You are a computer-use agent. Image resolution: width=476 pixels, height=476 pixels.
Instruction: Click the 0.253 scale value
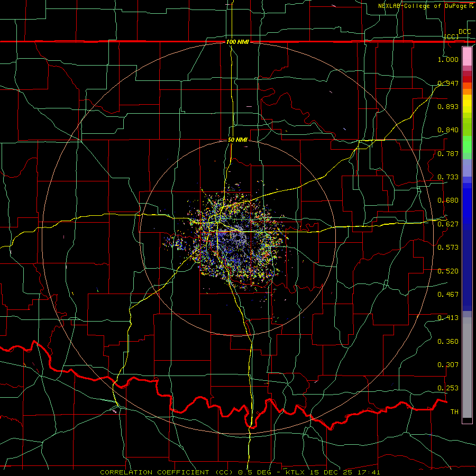448,388
